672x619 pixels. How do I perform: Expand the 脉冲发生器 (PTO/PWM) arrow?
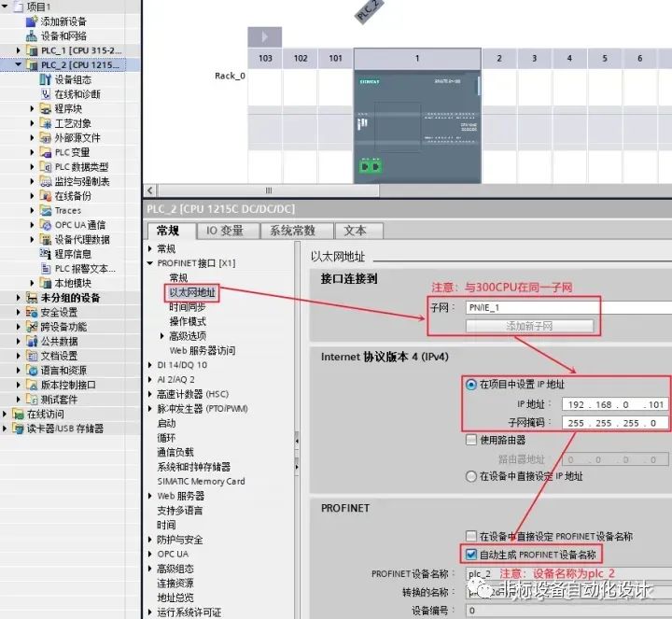pyautogui.click(x=150, y=409)
